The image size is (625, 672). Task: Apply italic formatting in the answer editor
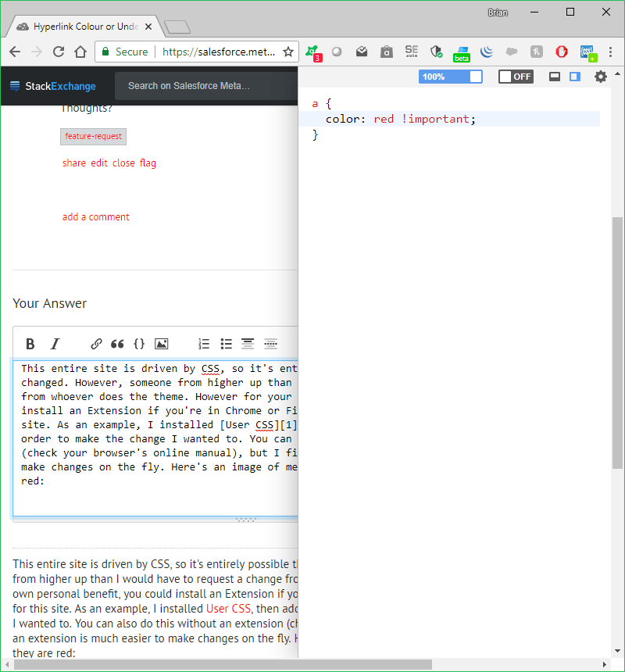tap(55, 344)
